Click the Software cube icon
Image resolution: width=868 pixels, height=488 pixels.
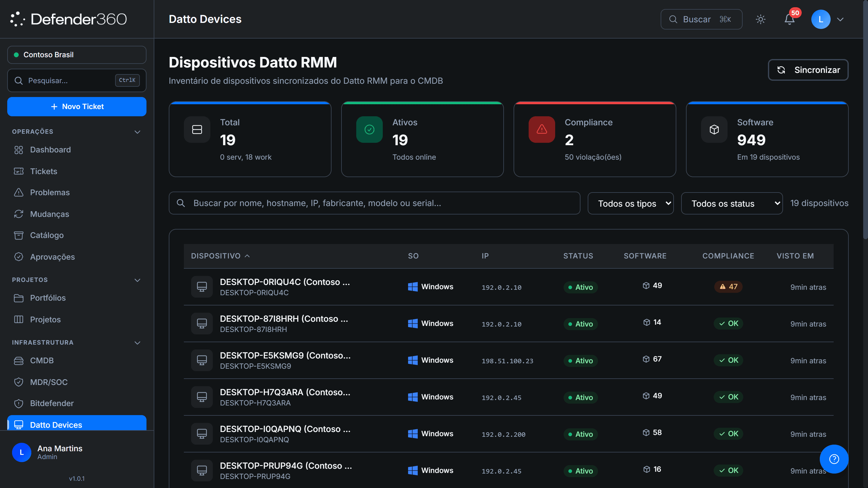click(714, 129)
